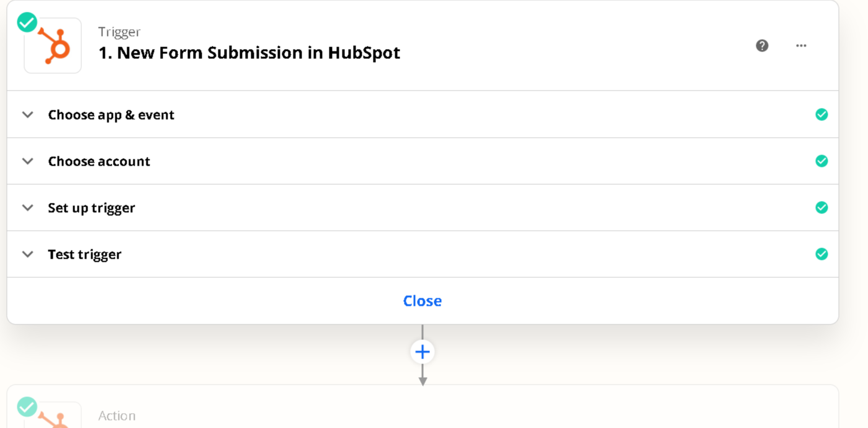Expand Set up trigger chevron
The image size is (868, 428).
(27, 207)
